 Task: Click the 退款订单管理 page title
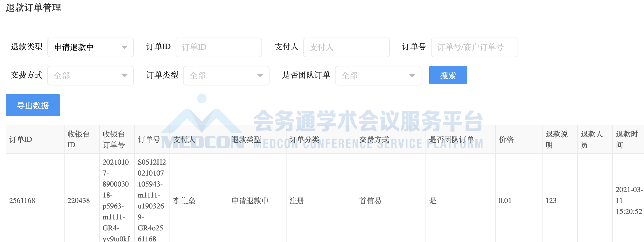tap(33, 8)
